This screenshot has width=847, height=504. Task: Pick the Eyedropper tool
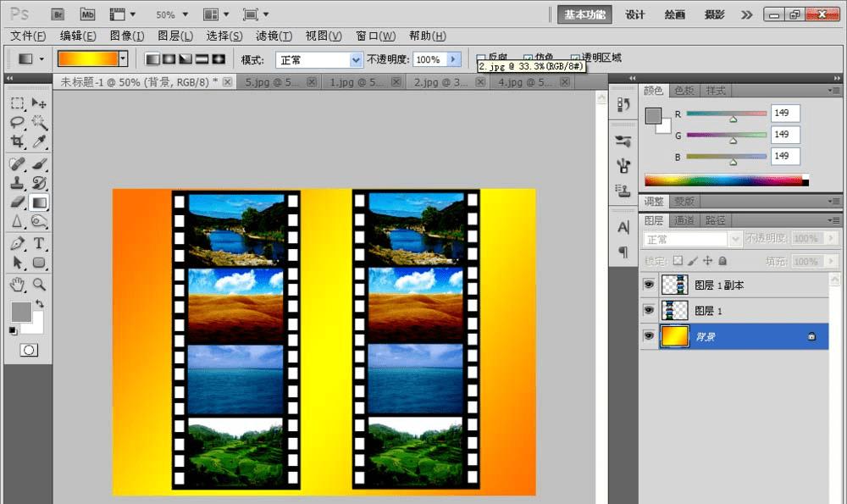click(39, 142)
